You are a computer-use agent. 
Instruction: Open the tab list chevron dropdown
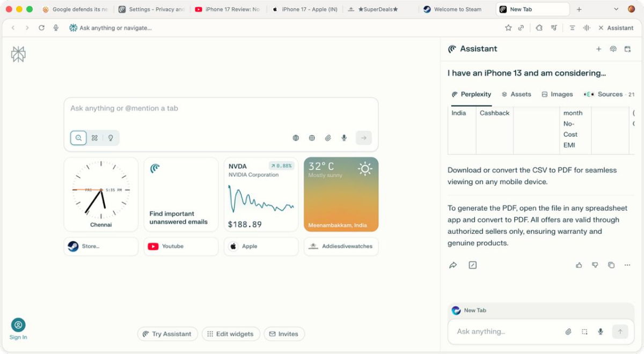tap(616, 9)
